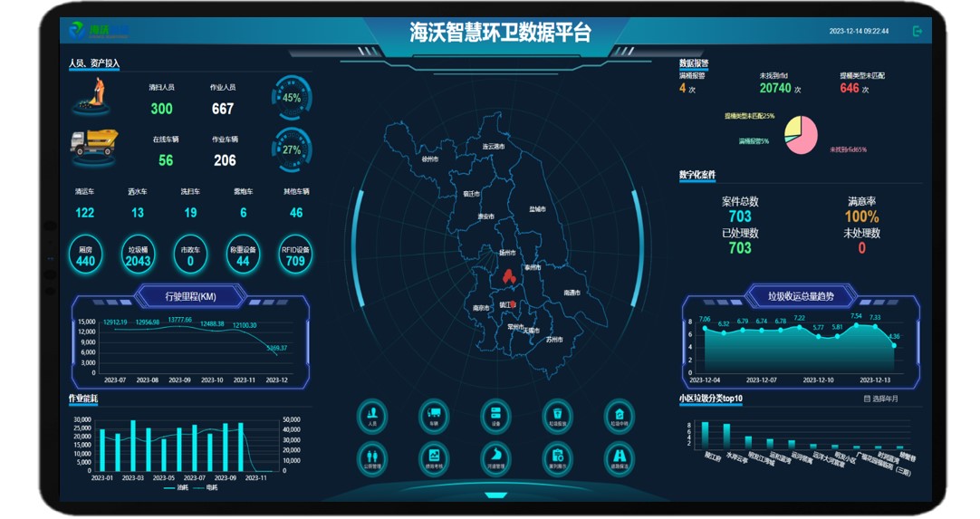980x519 pixels.
Task: Open the 河道管理 river management icon
Action: pos(495,458)
